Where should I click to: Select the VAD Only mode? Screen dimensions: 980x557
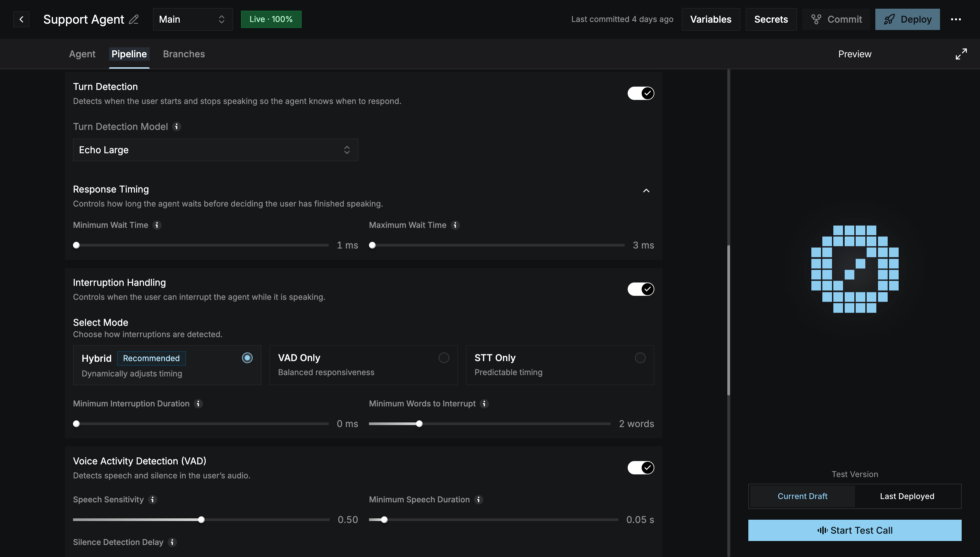tap(363, 365)
